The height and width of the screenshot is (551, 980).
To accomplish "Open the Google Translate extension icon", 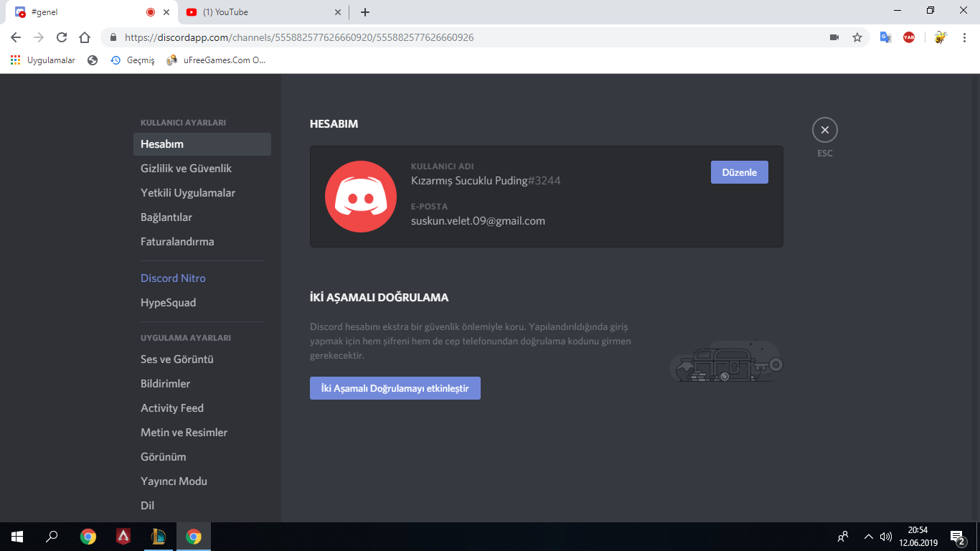I will [886, 37].
